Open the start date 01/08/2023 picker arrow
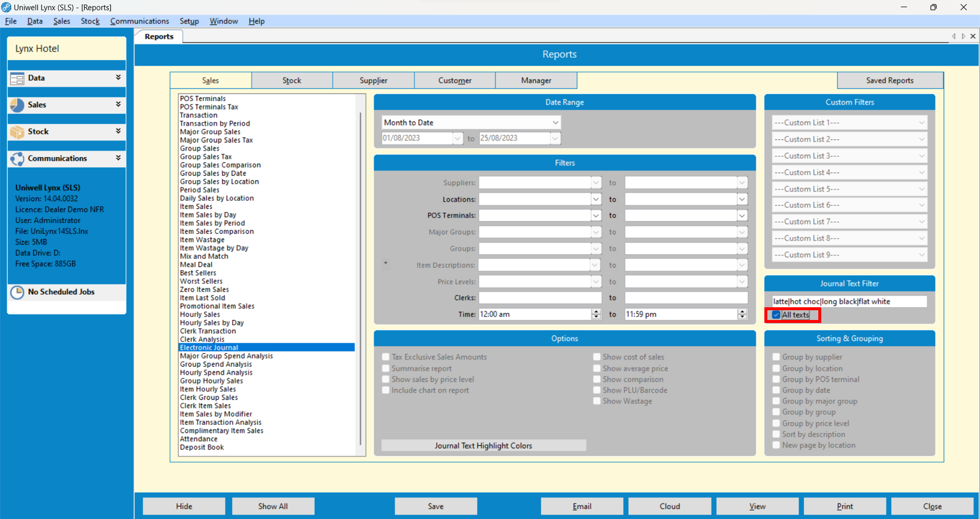The width and height of the screenshot is (980, 519). [457, 138]
